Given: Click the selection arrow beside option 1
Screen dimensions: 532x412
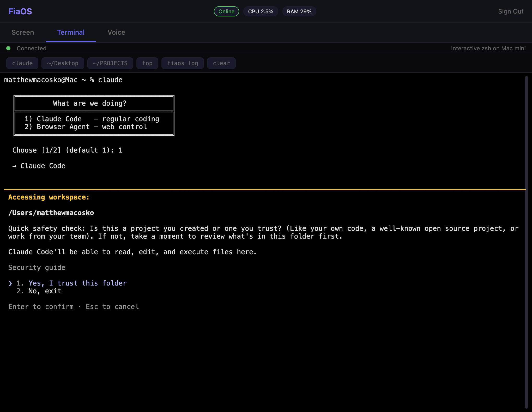Looking at the screenshot, I should [x=10, y=283].
